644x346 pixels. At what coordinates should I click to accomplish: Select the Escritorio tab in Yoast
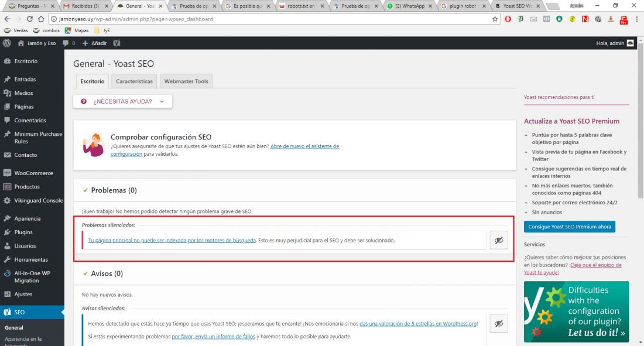(93, 81)
